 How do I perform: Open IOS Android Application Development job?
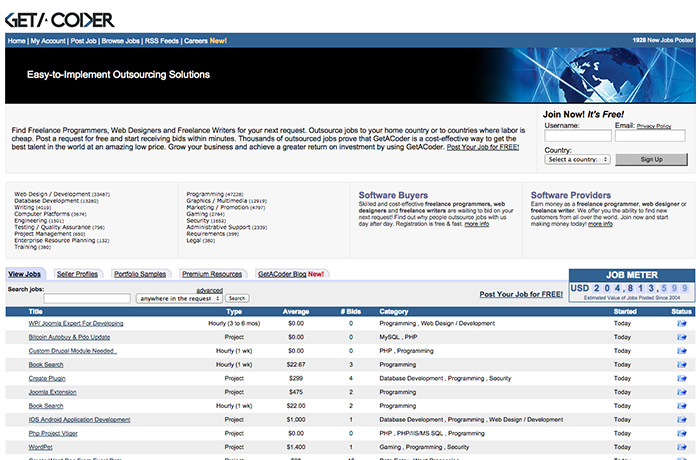pyautogui.click(x=79, y=420)
